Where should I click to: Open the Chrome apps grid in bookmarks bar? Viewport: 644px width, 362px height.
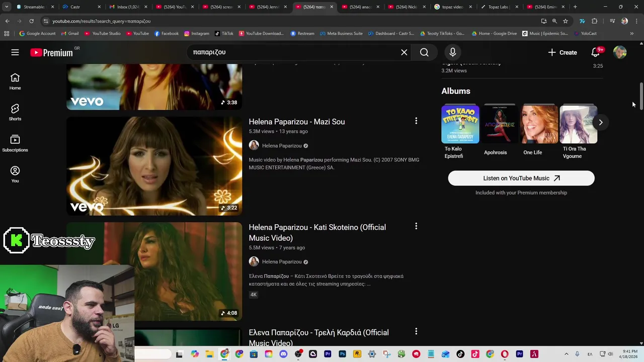click(x=7, y=34)
